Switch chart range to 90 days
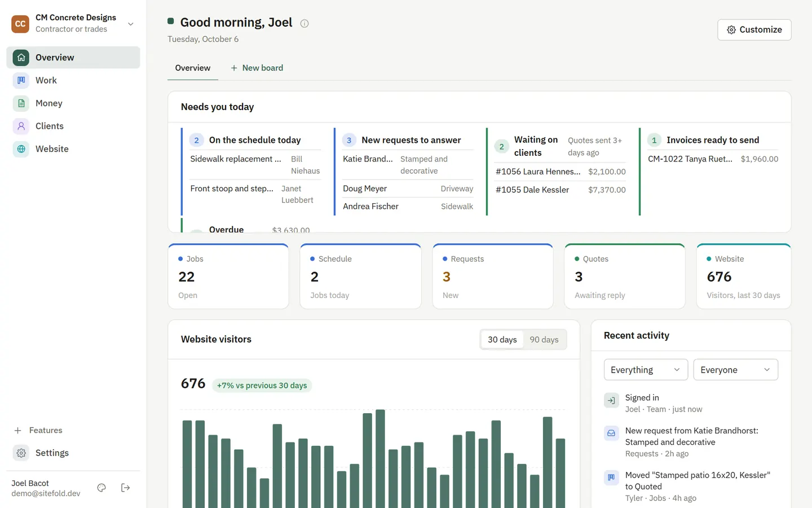This screenshot has width=812, height=508. click(x=544, y=339)
